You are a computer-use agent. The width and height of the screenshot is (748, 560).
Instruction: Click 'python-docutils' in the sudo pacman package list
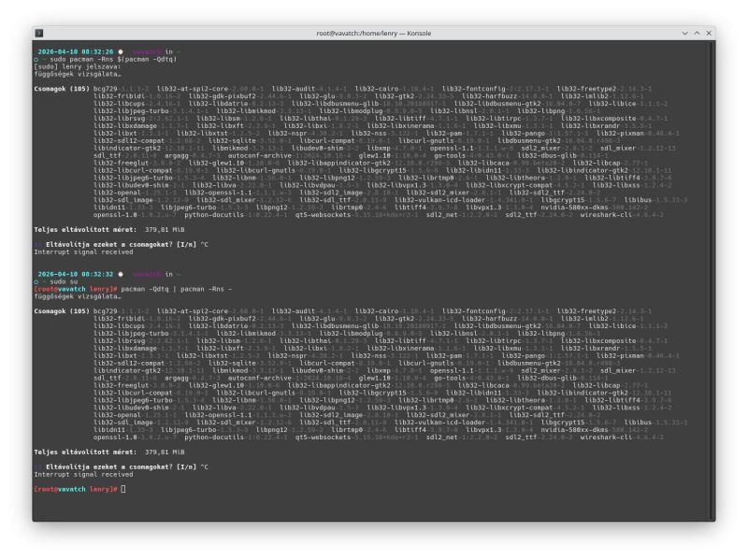coord(214,215)
